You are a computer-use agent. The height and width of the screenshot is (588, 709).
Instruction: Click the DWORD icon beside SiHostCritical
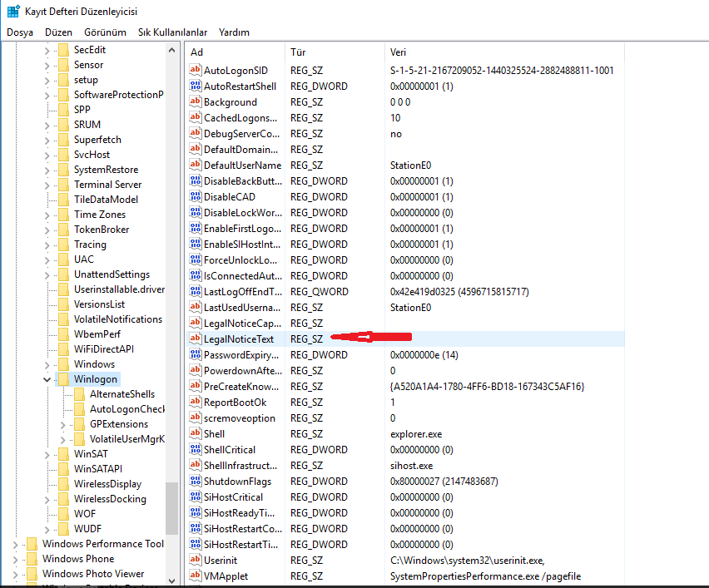(x=196, y=497)
